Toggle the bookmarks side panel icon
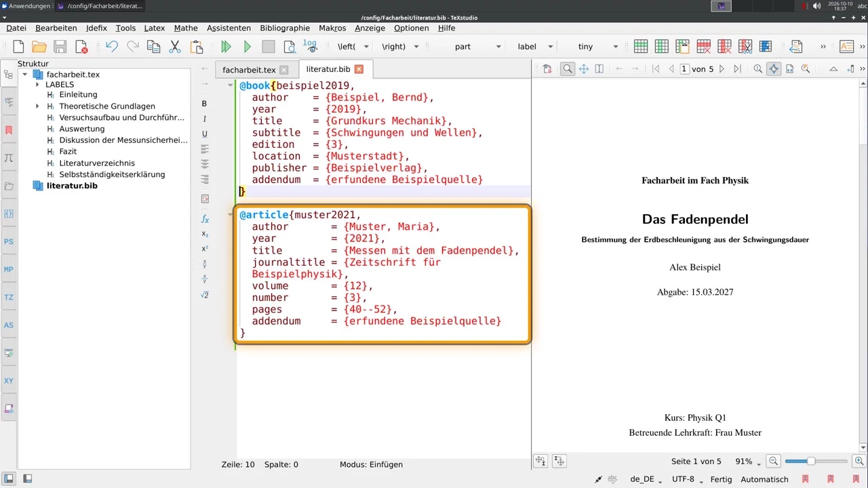 [x=9, y=129]
